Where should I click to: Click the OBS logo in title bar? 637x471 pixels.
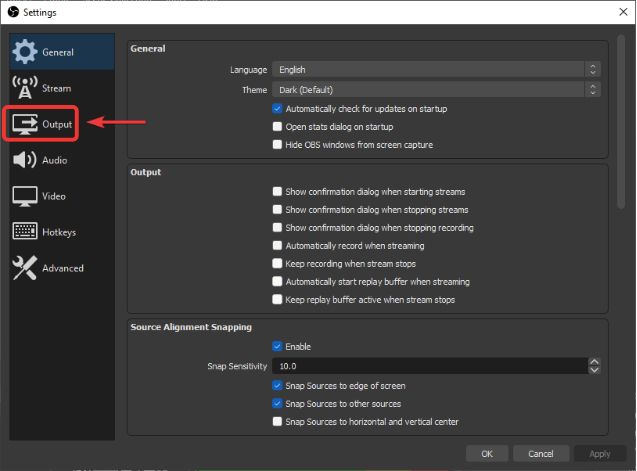13,12
